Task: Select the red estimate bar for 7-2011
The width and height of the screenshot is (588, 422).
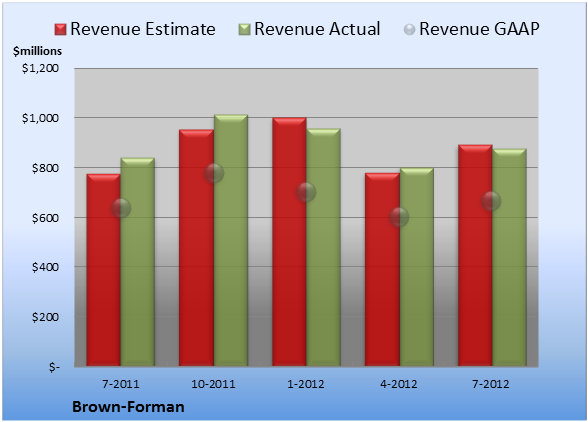Action: click(104, 270)
